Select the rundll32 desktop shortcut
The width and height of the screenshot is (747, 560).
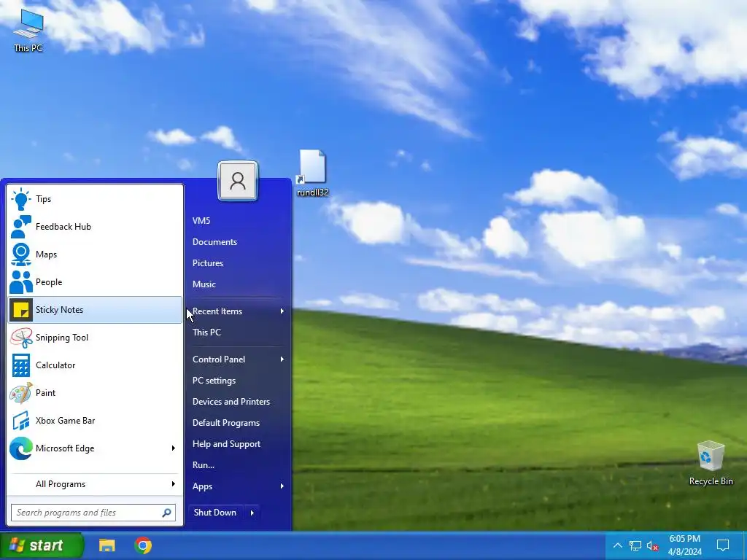point(312,173)
